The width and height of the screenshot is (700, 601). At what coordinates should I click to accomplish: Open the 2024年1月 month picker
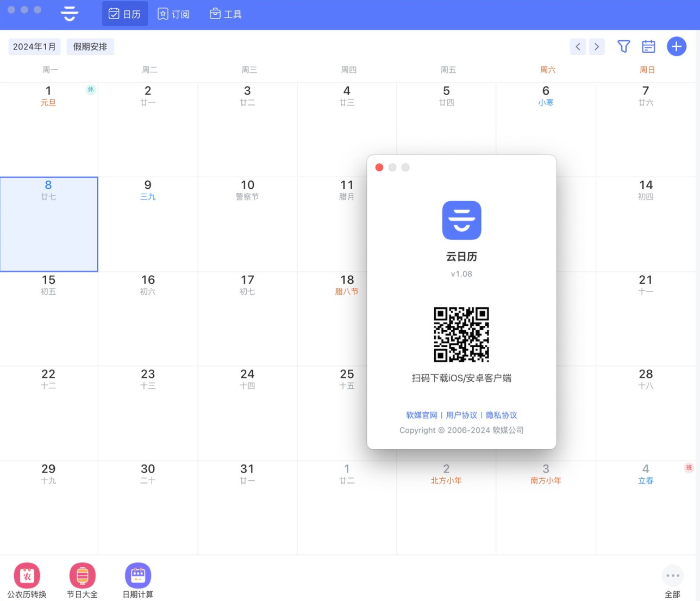[x=34, y=47]
